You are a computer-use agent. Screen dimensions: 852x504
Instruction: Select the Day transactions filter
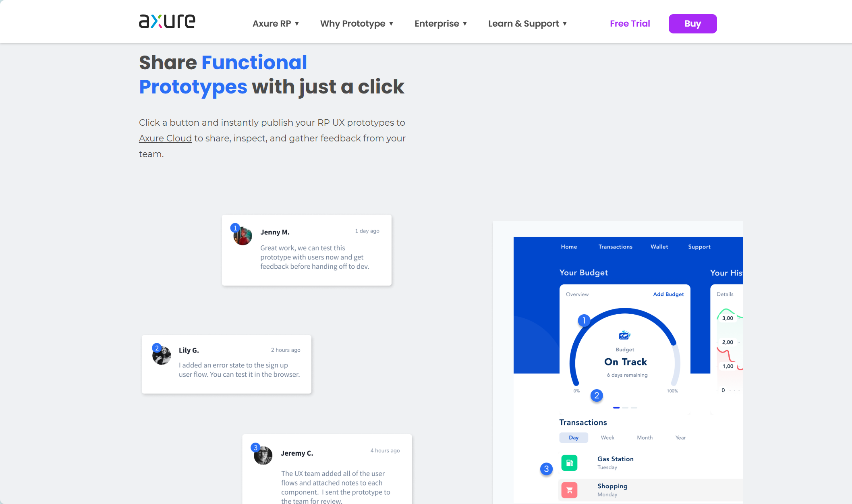(x=574, y=438)
